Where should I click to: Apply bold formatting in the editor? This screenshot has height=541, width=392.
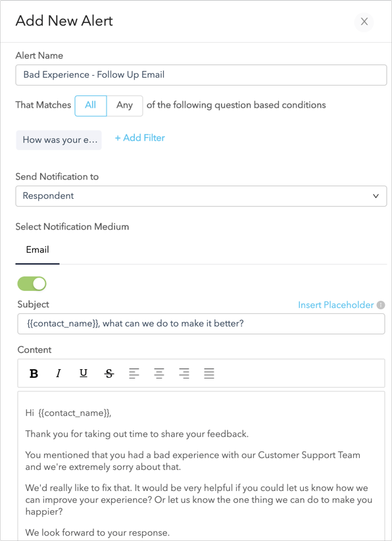(x=34, y=373)
